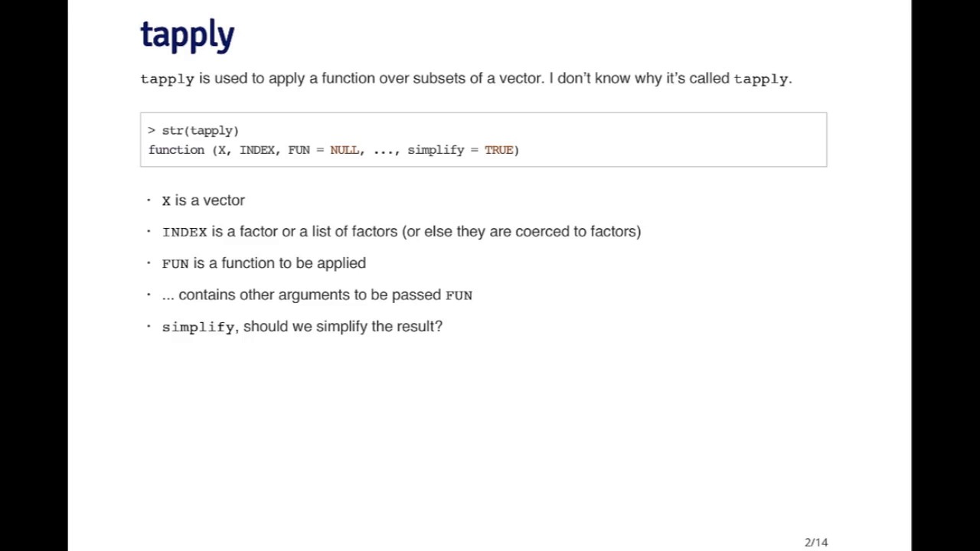Click the word 'function' in code block
Image resolution: width=980 pixels, height=551 pixels.
coord(176,150)
